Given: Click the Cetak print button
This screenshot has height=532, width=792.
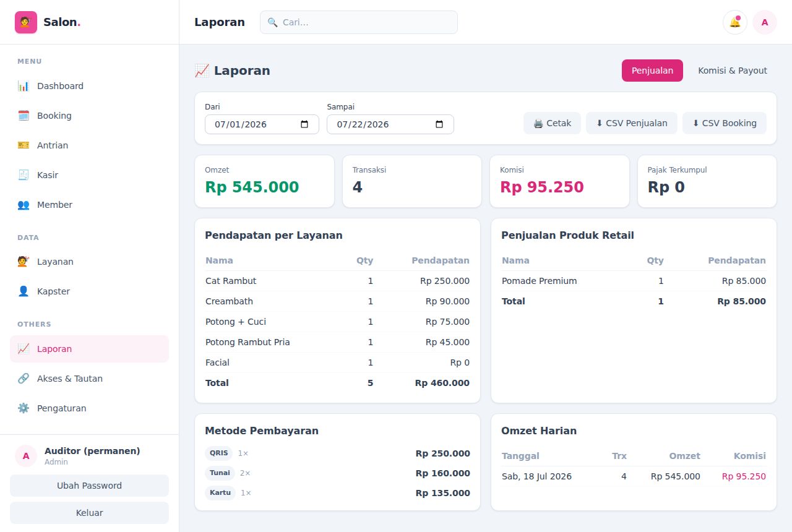Looking at the screenshot, I should tap(552, 123).
